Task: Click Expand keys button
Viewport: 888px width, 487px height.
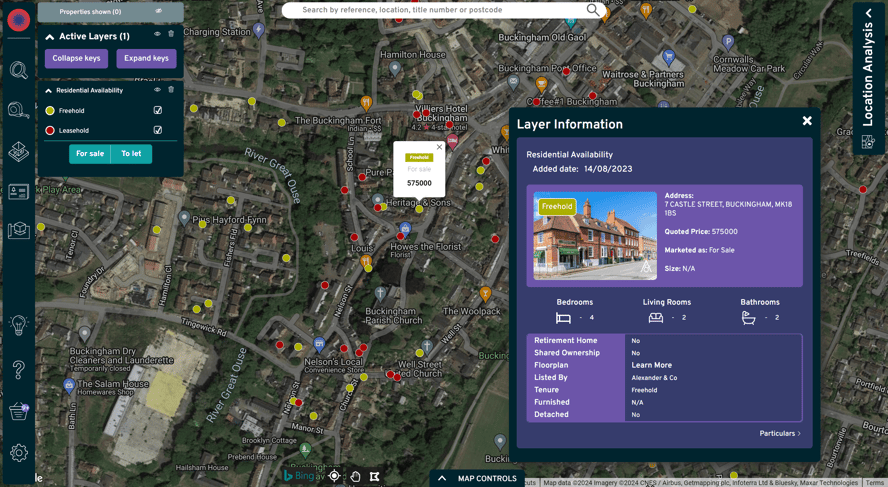Action: (x=146, y=58)
